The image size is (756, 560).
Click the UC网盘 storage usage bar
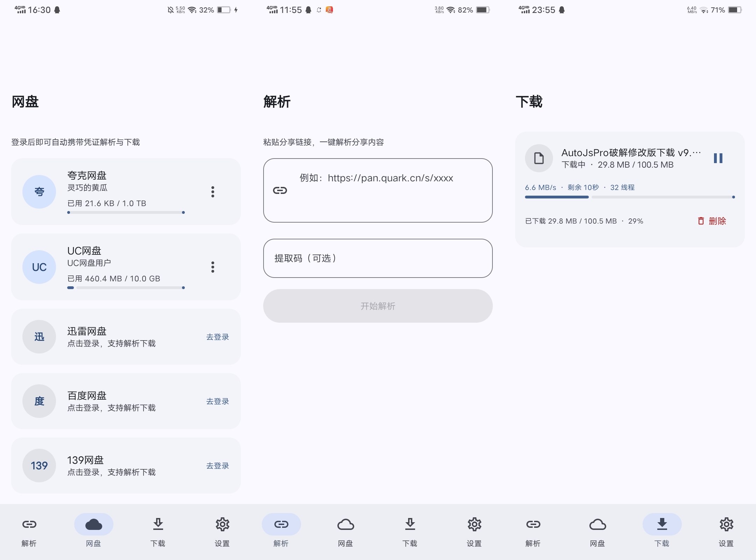tap(126, 288)
